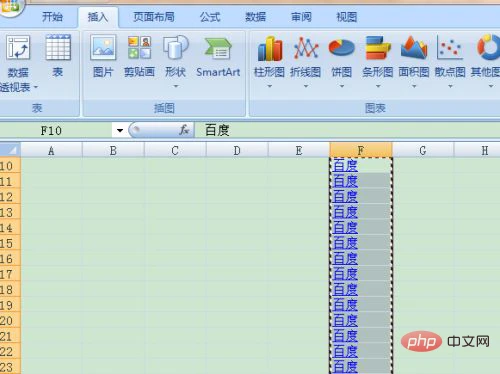
Task: Insert a SmartArt graphic
Action: 218,56
